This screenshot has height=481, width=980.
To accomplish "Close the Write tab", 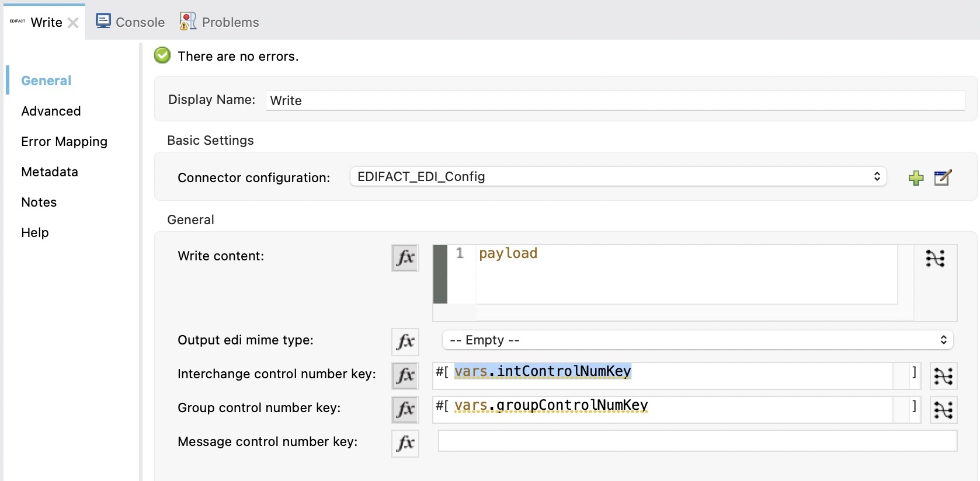I will click(73, 23).
